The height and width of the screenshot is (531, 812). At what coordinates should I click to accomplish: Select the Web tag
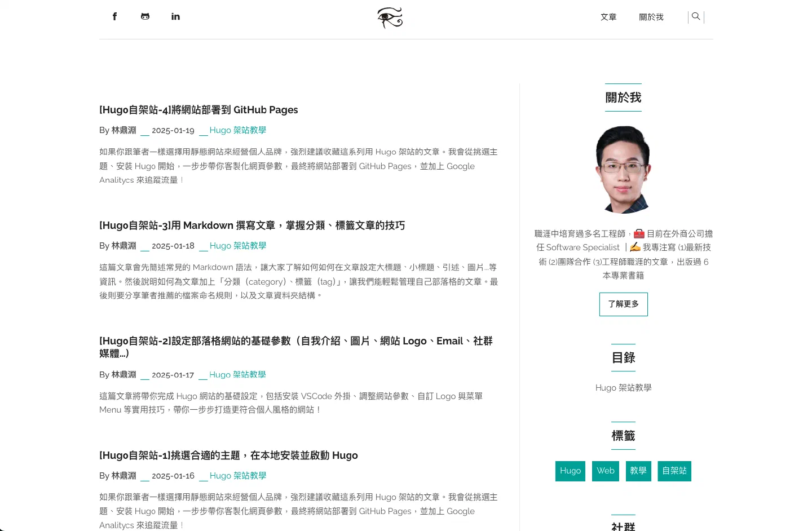pos(606,471)
